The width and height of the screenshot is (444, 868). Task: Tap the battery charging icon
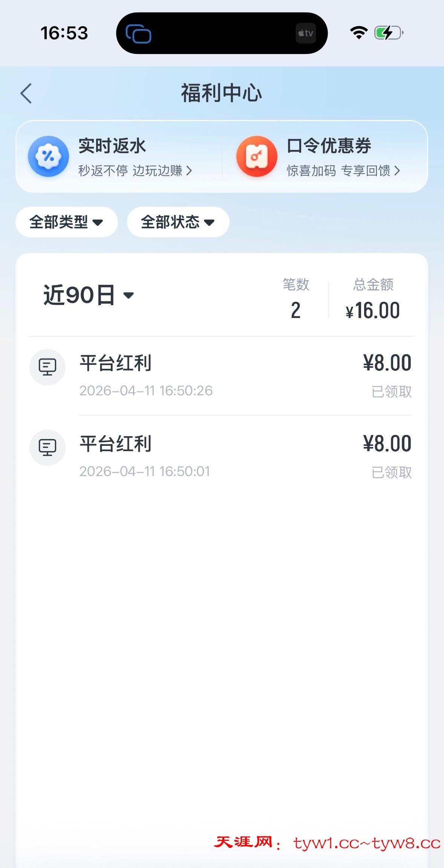pos(389,33)
